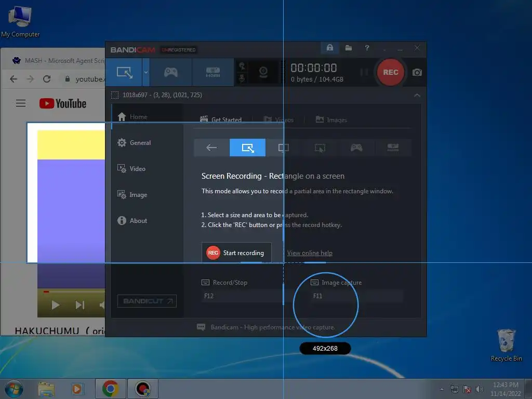Show hidden tray icons arrow
Viewport: 532px width, 399px height.
tap(442, 389)
